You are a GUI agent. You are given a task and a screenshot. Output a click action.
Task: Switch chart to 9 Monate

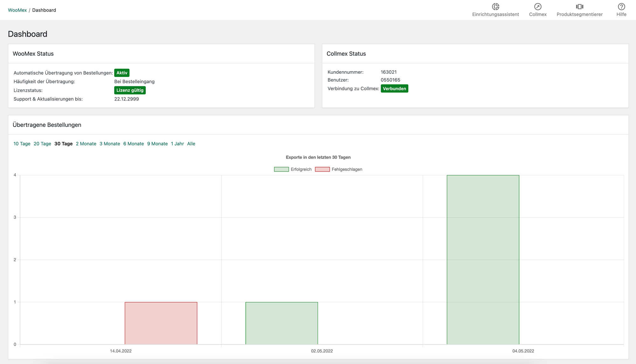(x=157, y=144)
